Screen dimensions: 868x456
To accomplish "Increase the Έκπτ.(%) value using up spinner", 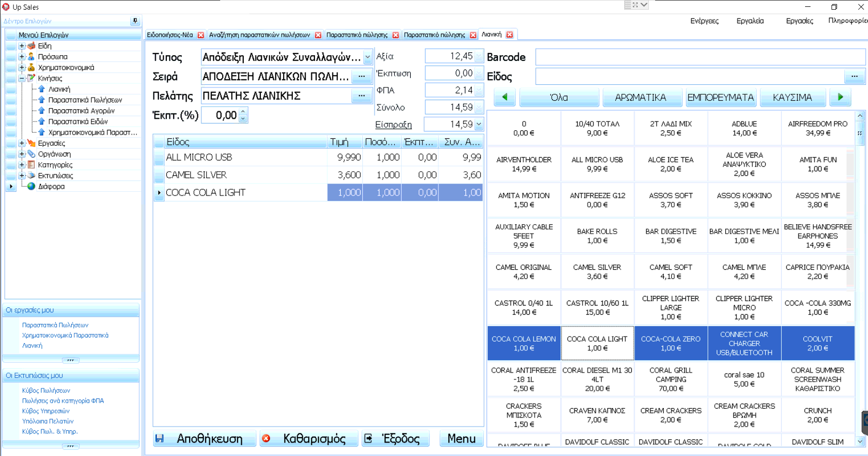I will tap(243, 112).
